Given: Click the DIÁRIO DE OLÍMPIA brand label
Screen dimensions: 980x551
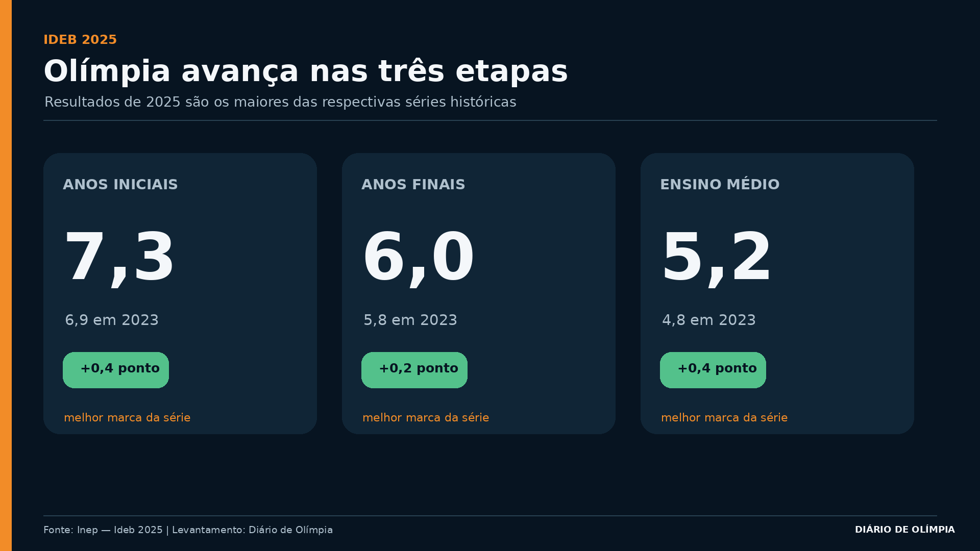Looking at the screenshot, I should [x=905, y=530].
